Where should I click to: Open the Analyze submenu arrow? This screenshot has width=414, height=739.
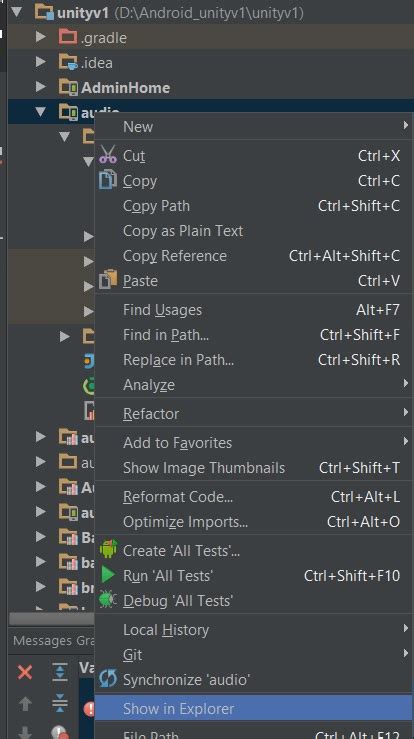pos(405,384)
